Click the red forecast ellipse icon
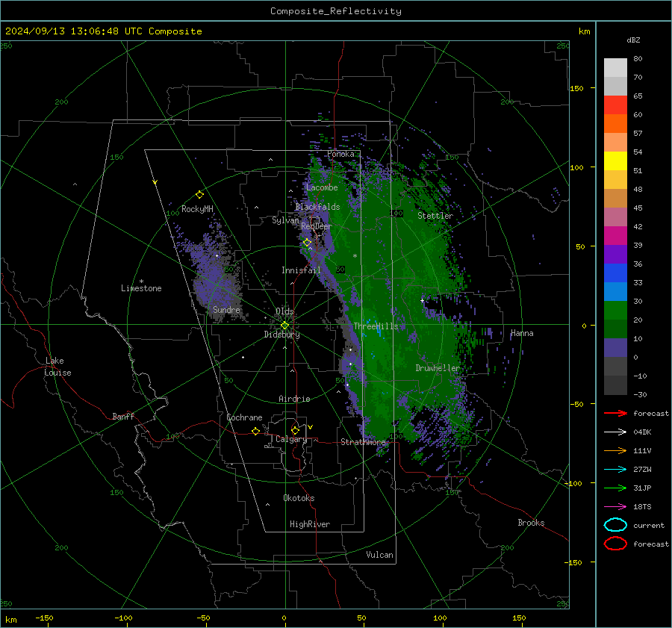Viewport: 672px width, 628px height. 615,544
